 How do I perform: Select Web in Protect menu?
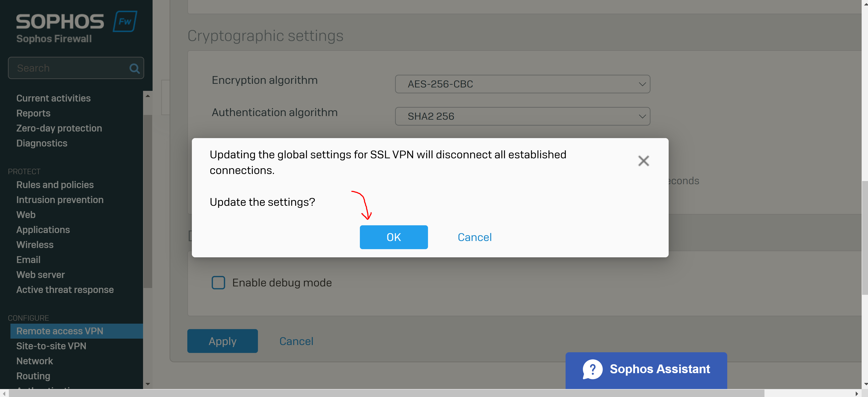tap(26, 215)
